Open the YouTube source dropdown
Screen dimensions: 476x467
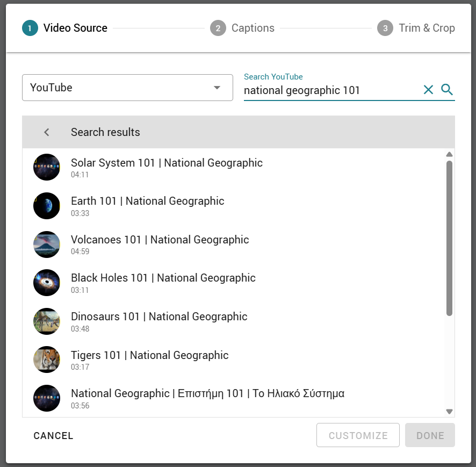tap(127, 88)
